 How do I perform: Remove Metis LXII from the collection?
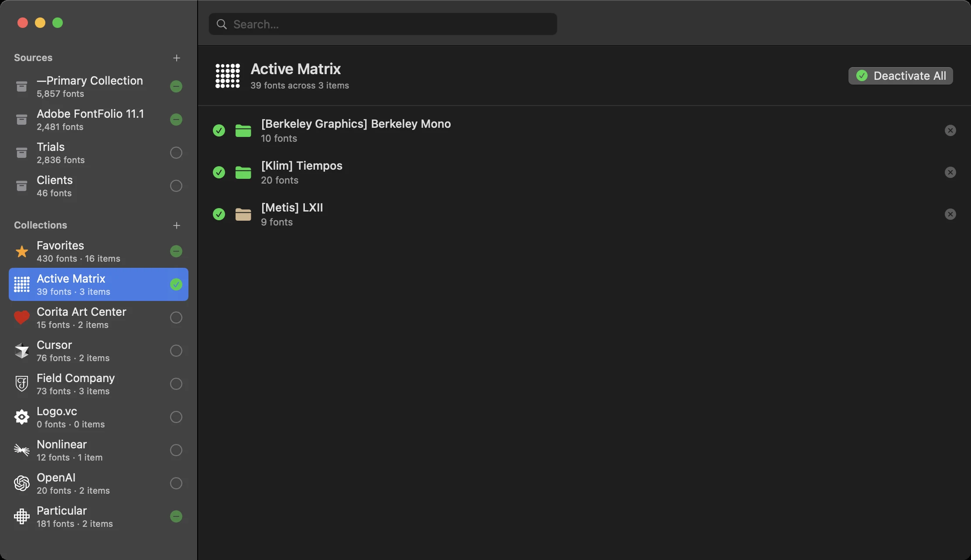[x=950, y=214]
